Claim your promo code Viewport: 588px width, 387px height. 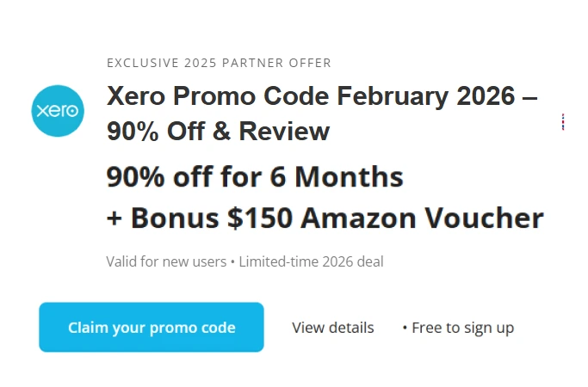coord(152,328)
